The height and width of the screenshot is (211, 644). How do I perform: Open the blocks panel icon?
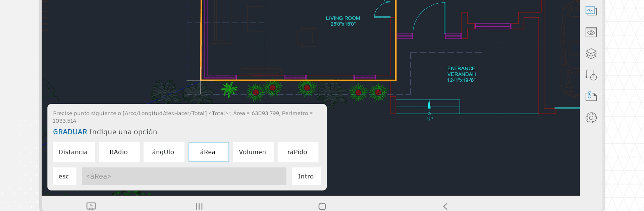click(591, 75)
